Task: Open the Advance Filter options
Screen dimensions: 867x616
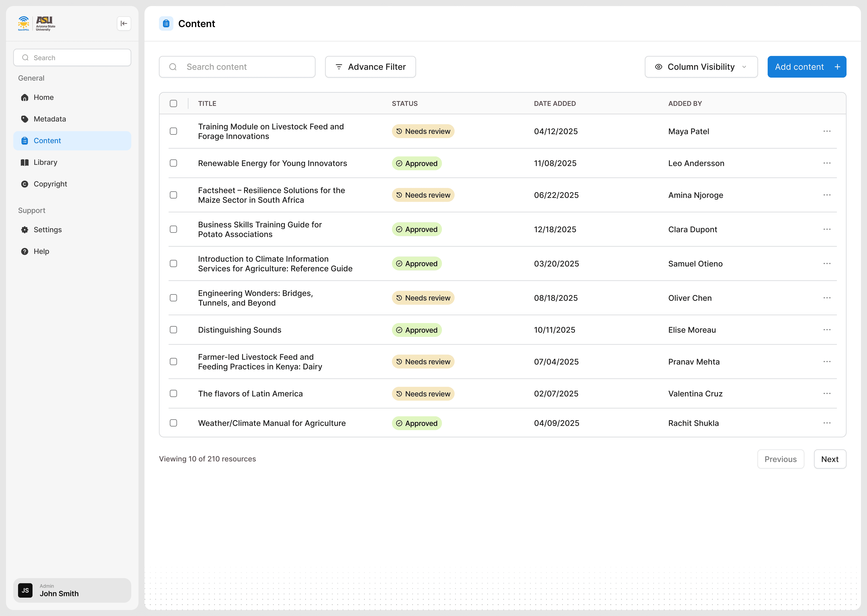Action: click(370, 67)
